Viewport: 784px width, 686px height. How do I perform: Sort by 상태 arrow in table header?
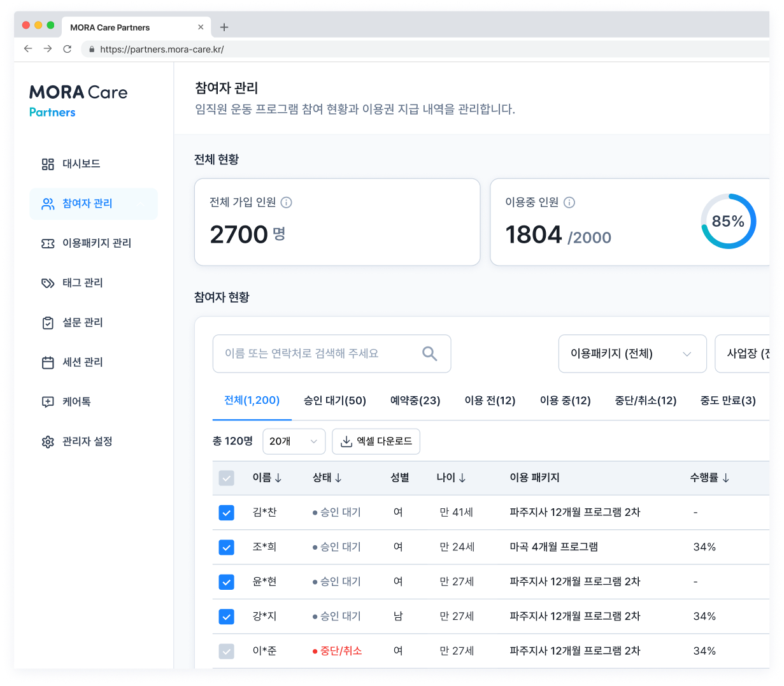338,478
